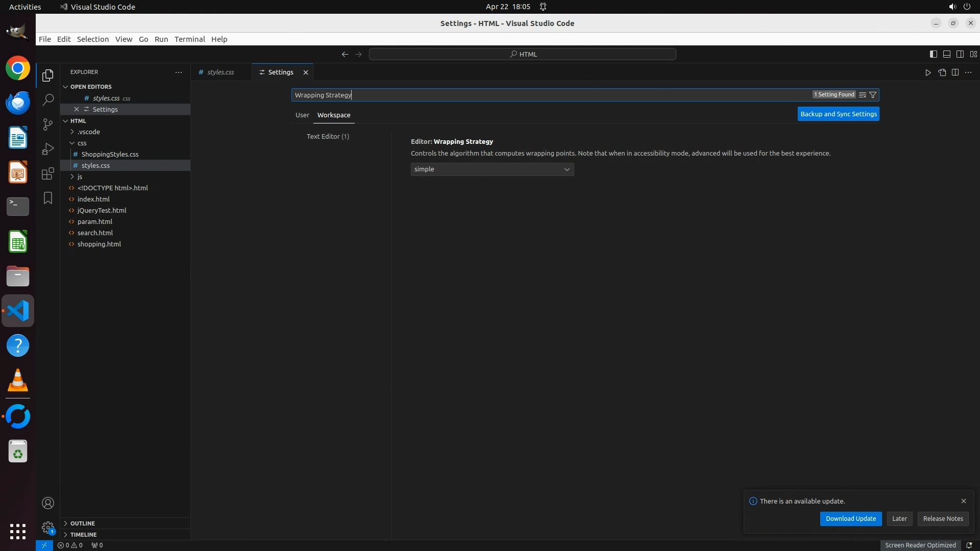
Task: Open the Extensions view
Action: tap(48, 173)
